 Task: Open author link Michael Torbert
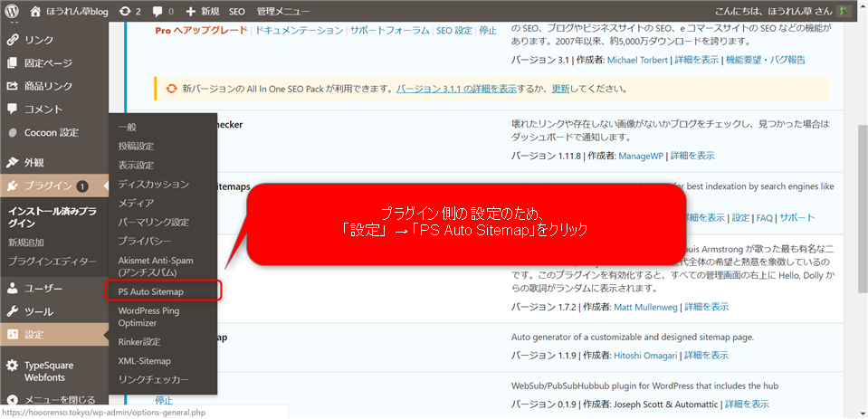click(x=638, y=60)
